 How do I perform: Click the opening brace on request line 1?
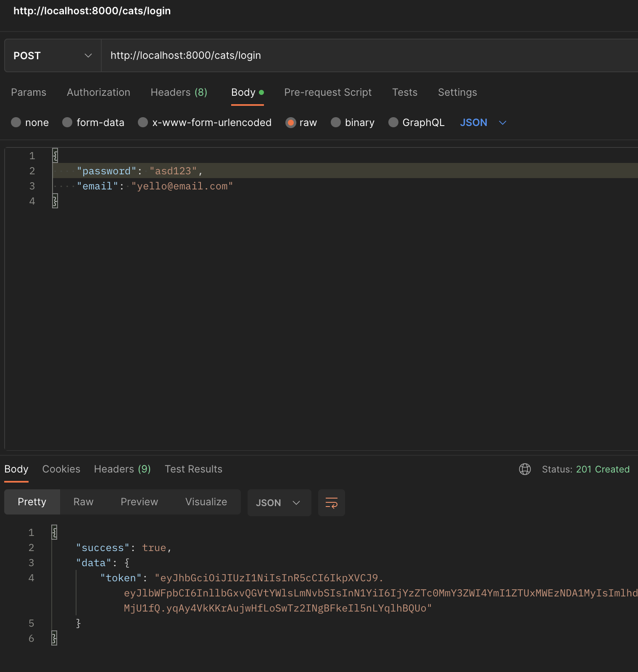click(55, 156)
